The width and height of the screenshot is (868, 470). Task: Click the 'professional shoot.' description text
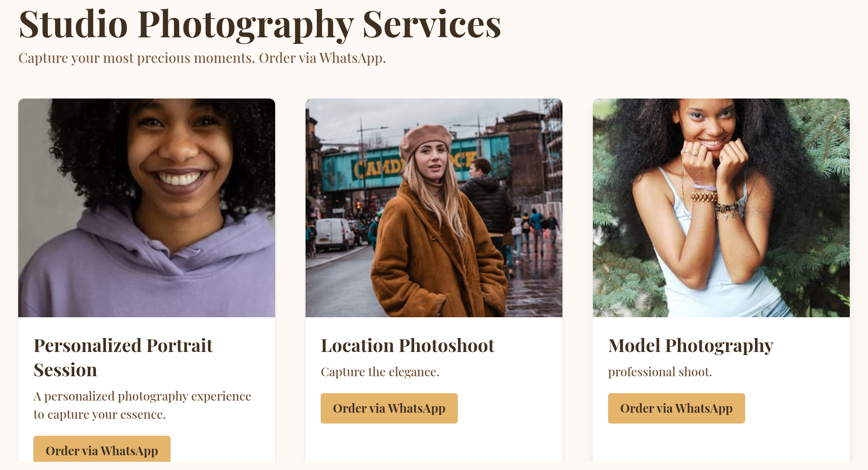(x=660, y=372)
